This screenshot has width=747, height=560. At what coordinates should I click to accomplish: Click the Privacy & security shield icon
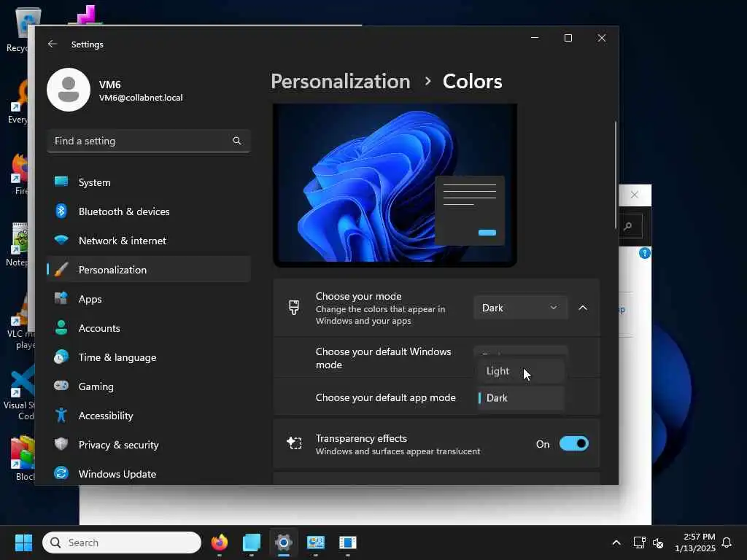tap(61, 444)
